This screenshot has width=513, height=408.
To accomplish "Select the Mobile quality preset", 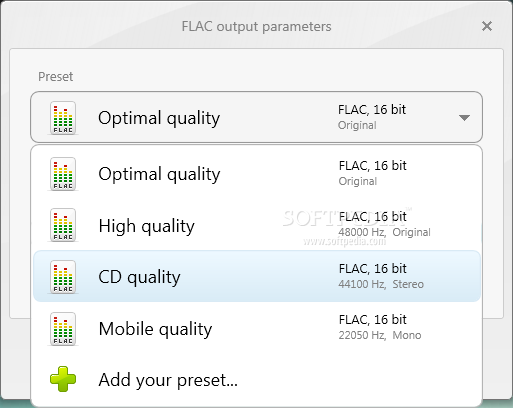I will (x=256, y=328).
